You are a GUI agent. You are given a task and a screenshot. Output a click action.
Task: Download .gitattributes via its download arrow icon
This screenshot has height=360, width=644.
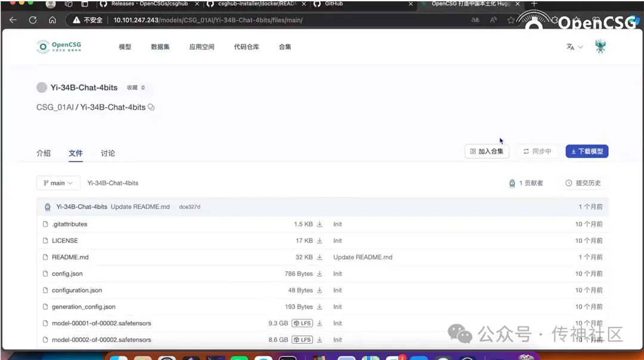pos(318,224)
